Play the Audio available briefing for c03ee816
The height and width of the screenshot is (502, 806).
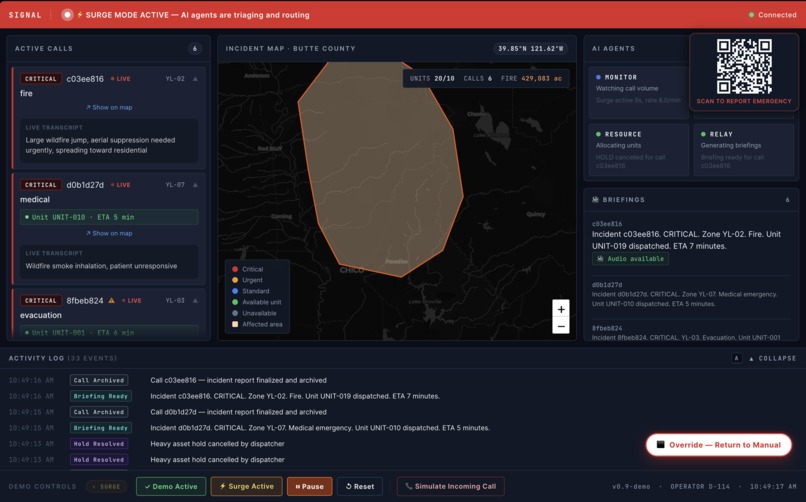(630, 259)
